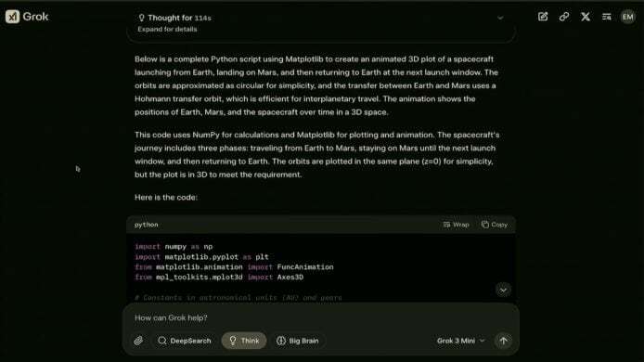This screenshot has height=362, width=644.
Task: Click the python language label
Action: 147,225
